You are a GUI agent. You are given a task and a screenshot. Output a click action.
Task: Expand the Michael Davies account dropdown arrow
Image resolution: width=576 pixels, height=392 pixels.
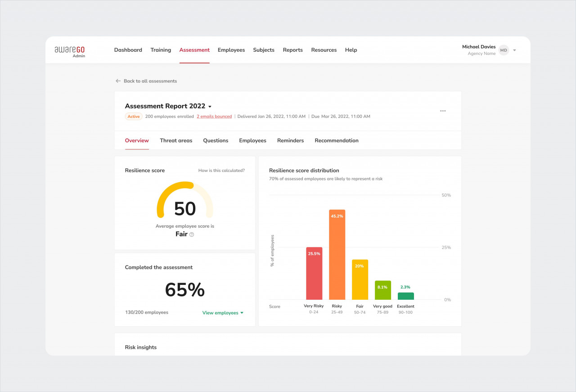514,50
